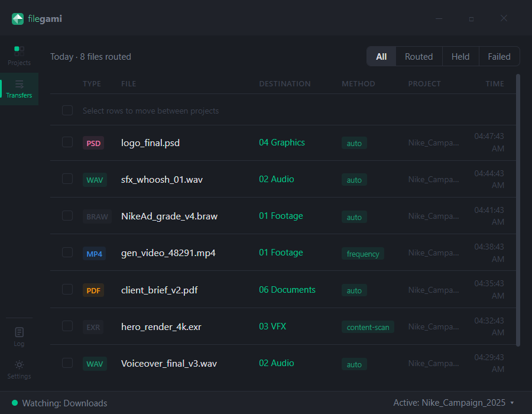Click the transfers list vertical scrollbar
This screenshot has width=532, height=414.
click(x=518, y=211)
